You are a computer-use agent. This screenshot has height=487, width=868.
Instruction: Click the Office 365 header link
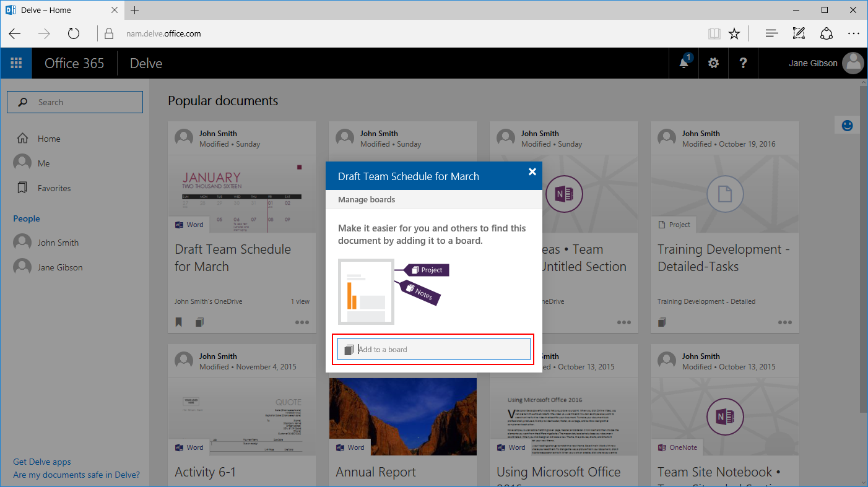(74, 63)
